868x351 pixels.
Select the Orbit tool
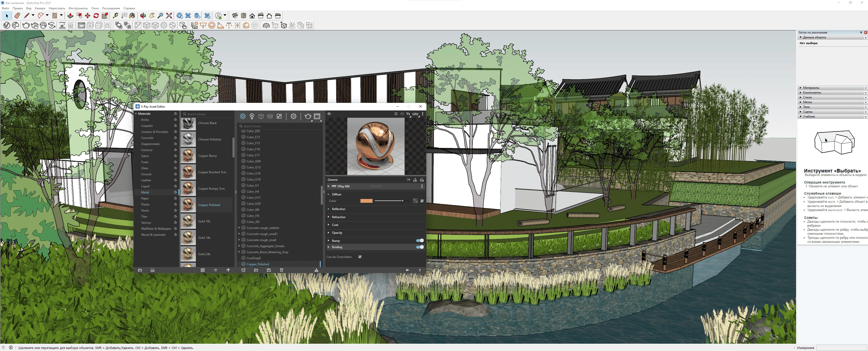(143, 15)
